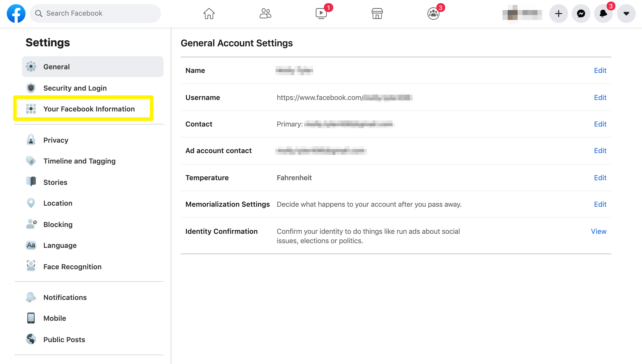
Task: Edit the Temperature setting
Action: 600,178
